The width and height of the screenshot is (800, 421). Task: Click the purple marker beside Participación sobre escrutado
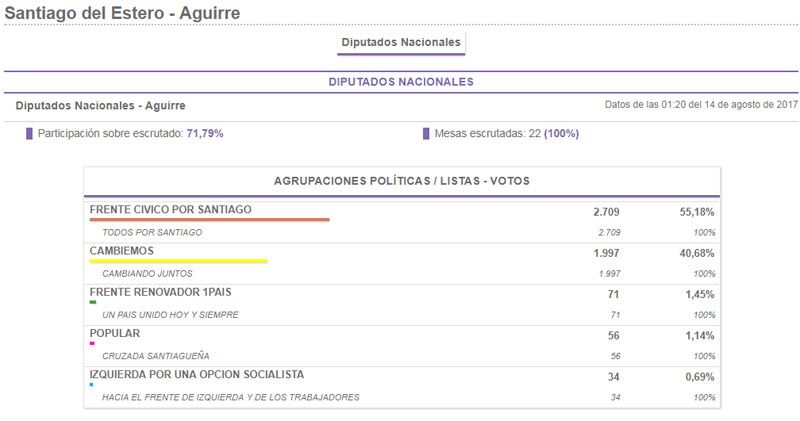[30, 133]
